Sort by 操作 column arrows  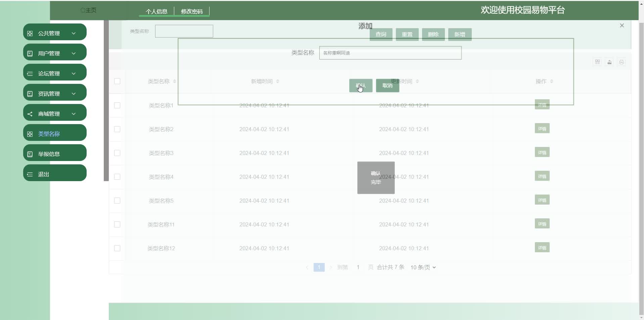coord(552,82)
